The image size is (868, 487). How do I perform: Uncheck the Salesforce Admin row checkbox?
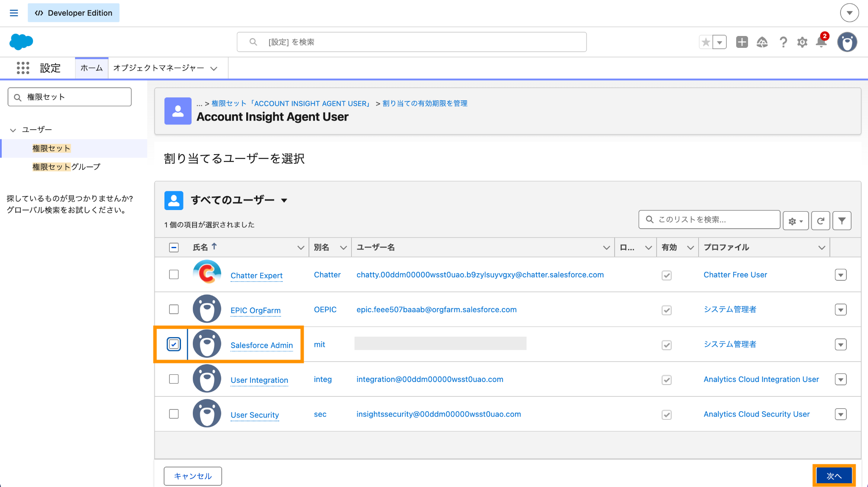(x=174, y=344)
